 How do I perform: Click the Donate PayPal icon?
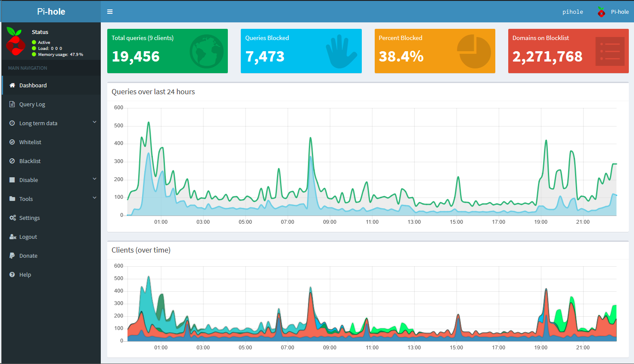click(12, 256)
